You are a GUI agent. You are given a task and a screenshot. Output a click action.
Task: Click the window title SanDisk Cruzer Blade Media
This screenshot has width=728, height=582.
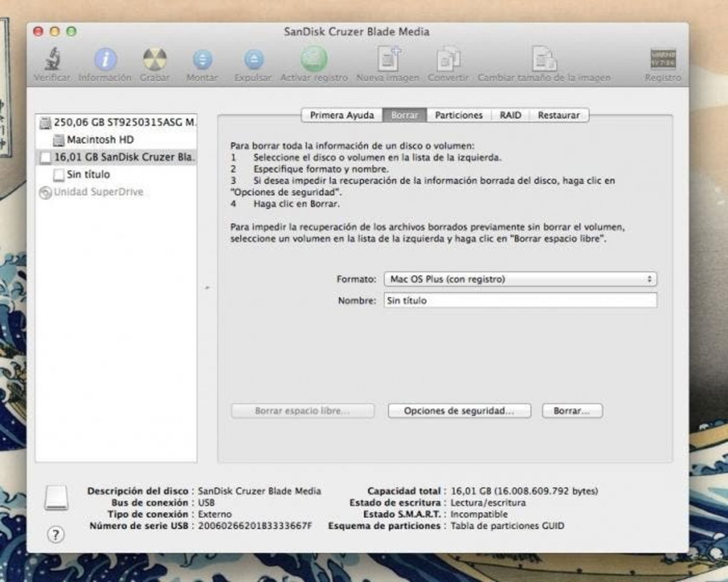point(357,32)
